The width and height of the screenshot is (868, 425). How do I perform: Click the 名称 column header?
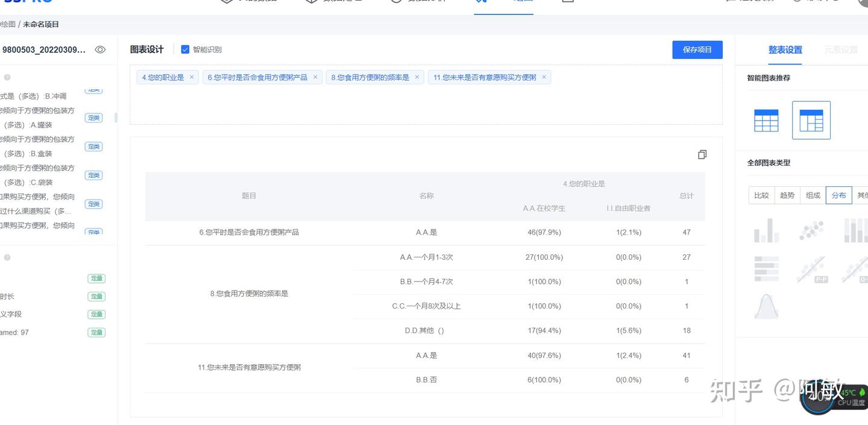(x=426, y=196)
